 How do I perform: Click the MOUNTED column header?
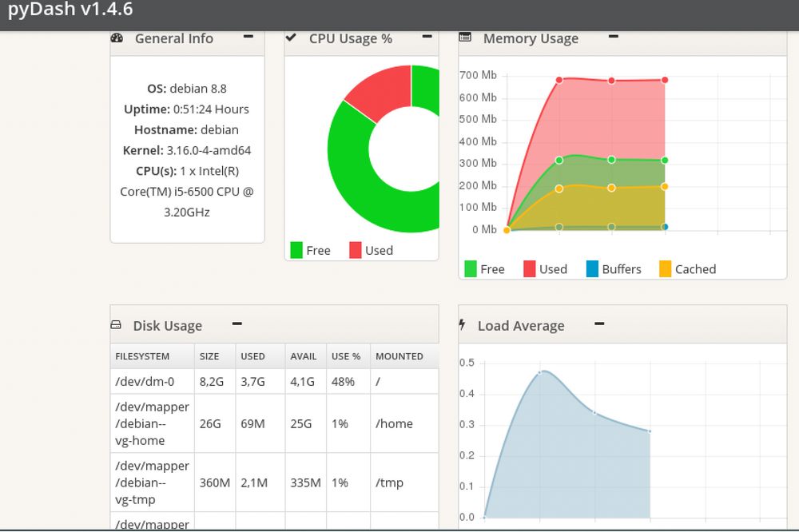tap(399, 356)
